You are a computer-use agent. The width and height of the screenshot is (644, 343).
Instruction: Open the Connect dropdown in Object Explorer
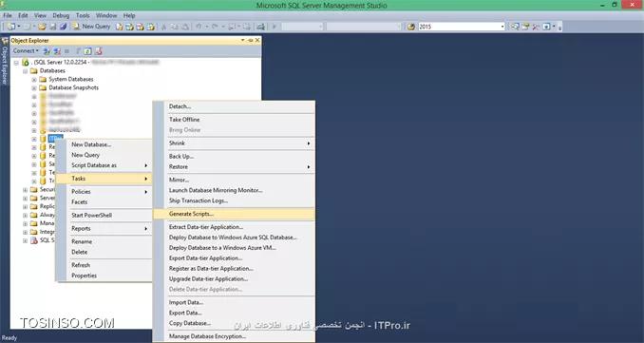point(26,51)
